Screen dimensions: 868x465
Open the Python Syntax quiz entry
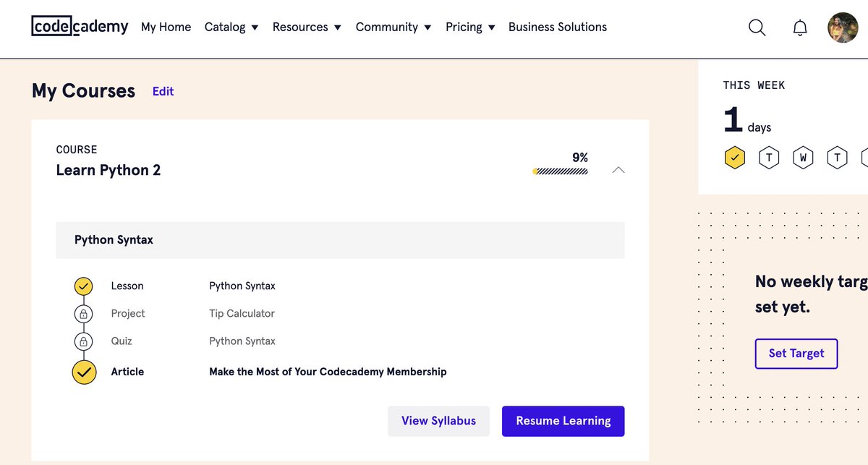[x=242, y=341]
